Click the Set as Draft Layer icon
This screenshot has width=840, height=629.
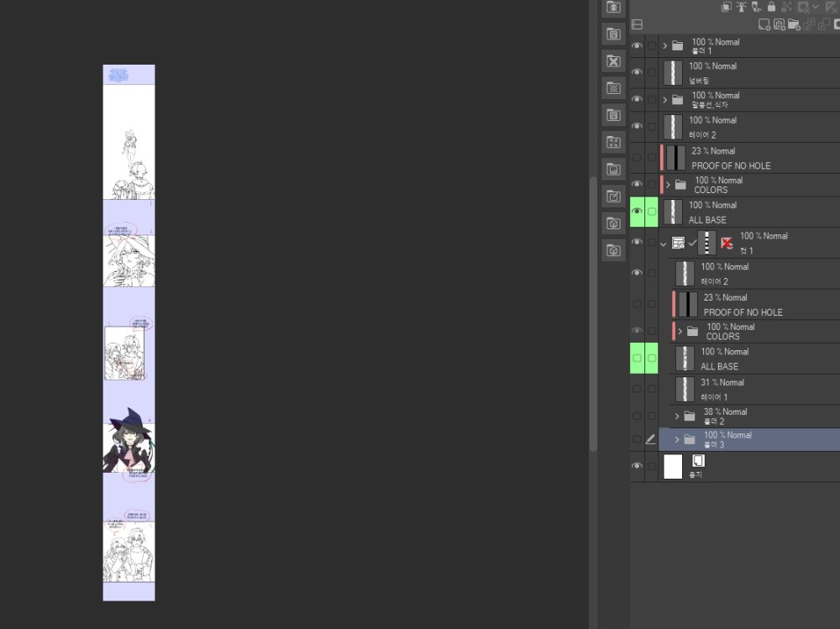click(x=756, y=7)
